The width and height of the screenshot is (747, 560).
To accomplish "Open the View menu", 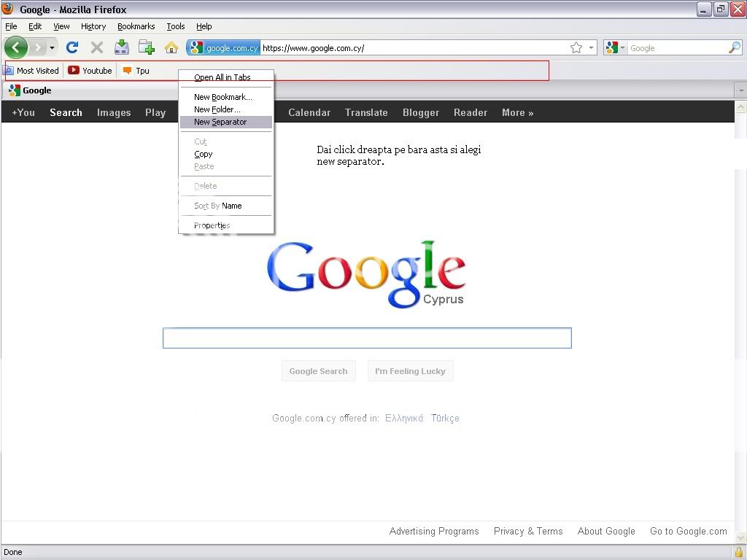I will [61, 26].
